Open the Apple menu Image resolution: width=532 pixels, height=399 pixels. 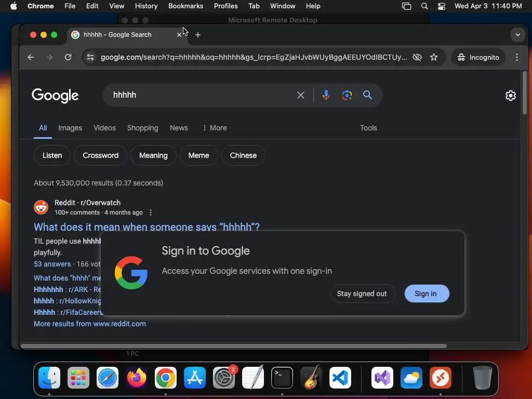point(14,6)
